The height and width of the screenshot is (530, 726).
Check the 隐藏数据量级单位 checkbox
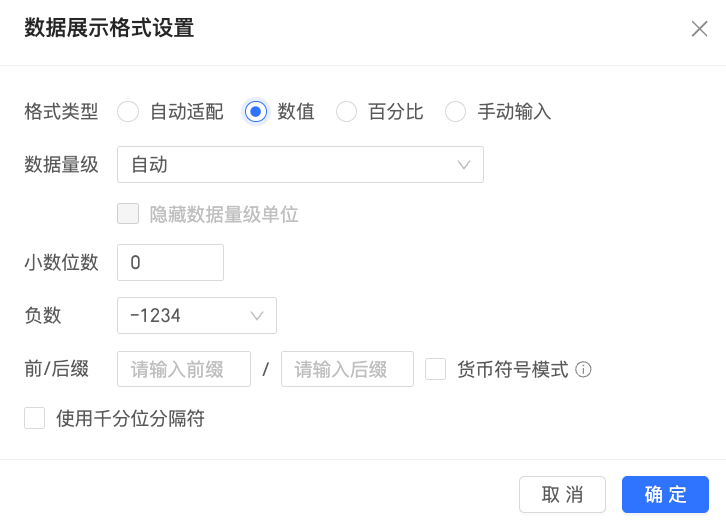point(128,214)
